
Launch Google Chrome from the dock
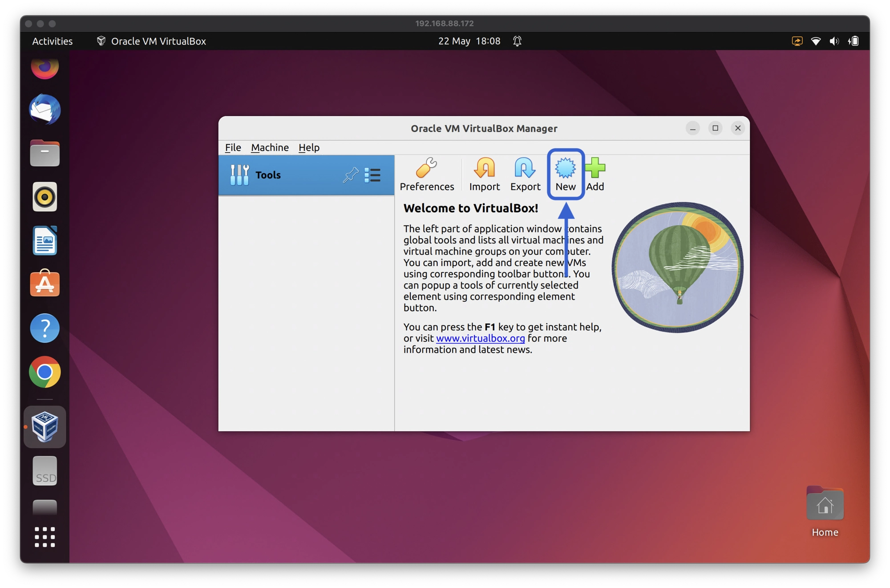tap(44, 372)
